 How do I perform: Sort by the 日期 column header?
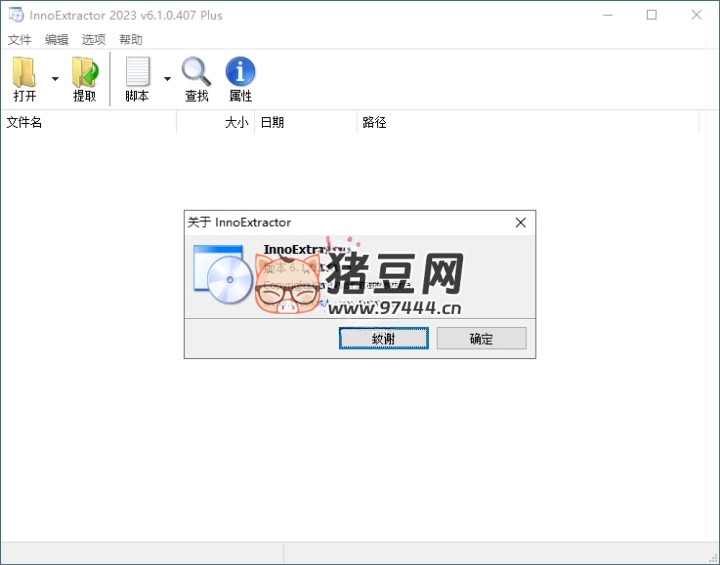[x=306, y=123]
